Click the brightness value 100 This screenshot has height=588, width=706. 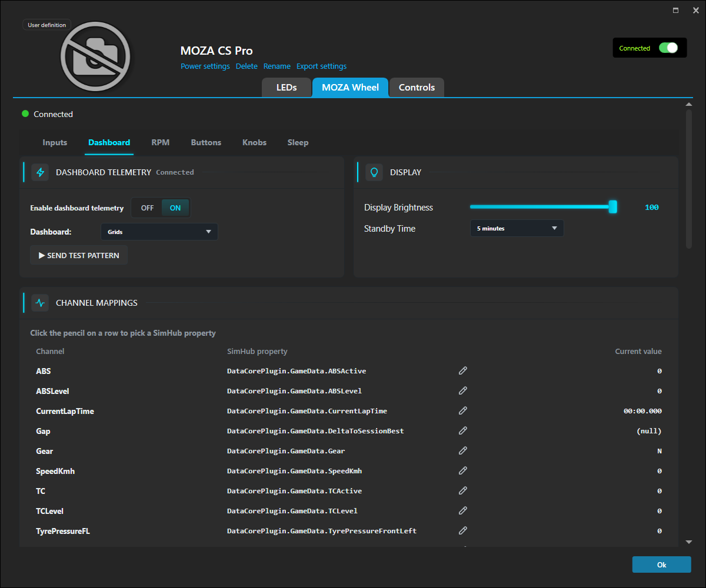[652, 208]
